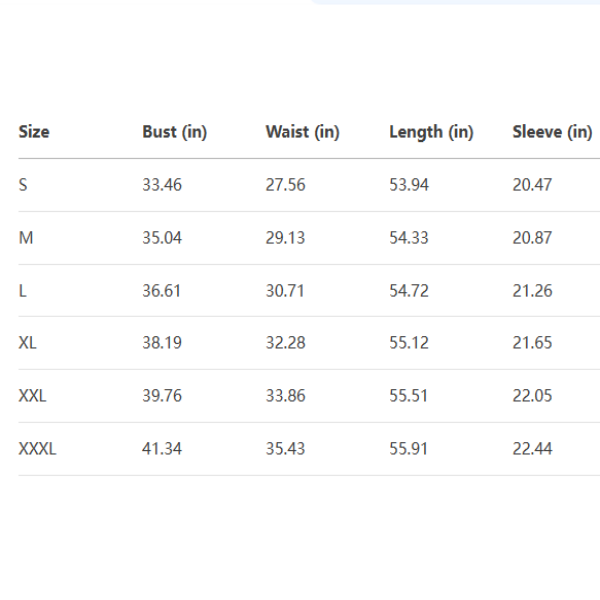Select the L size row label
Image resolution: width=600 pixels, height=600 pixels.
(x=23, y=291)
